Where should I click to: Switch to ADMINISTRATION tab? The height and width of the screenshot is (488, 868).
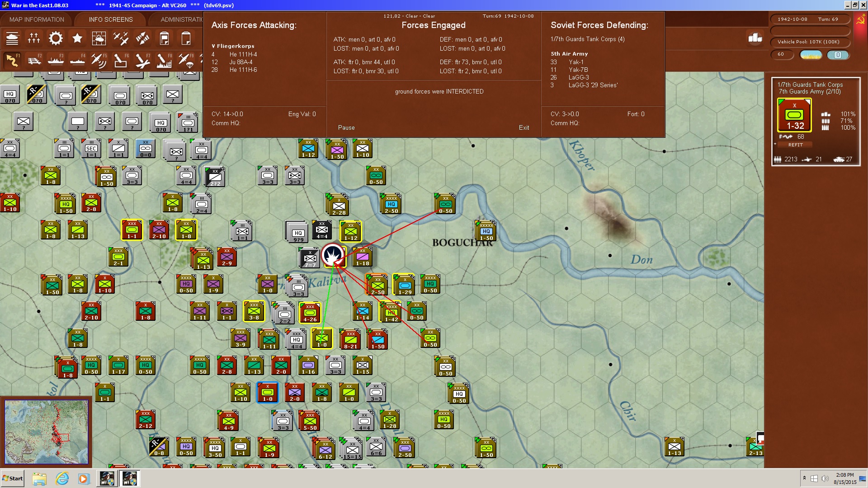182,19
